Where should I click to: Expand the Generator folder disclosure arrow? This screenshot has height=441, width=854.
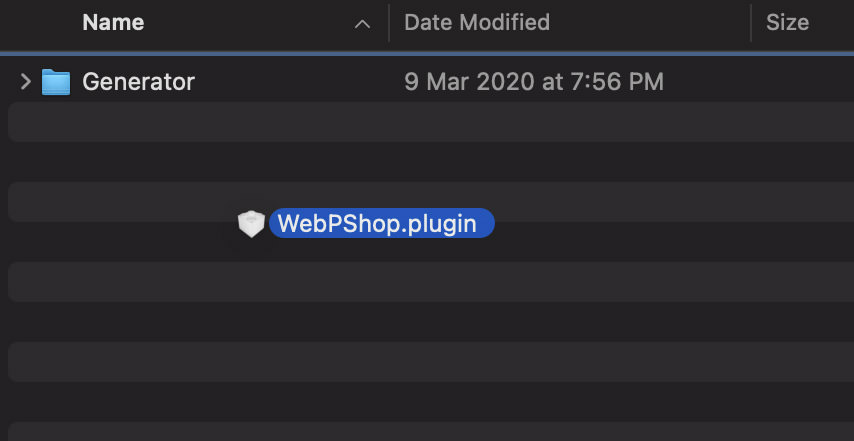coord(26,82)
